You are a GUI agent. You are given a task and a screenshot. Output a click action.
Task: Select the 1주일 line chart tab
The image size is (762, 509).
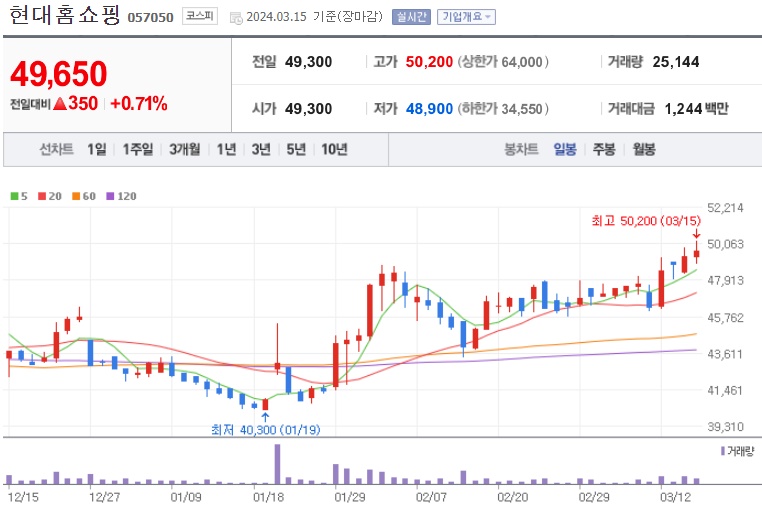coord(138,149)
